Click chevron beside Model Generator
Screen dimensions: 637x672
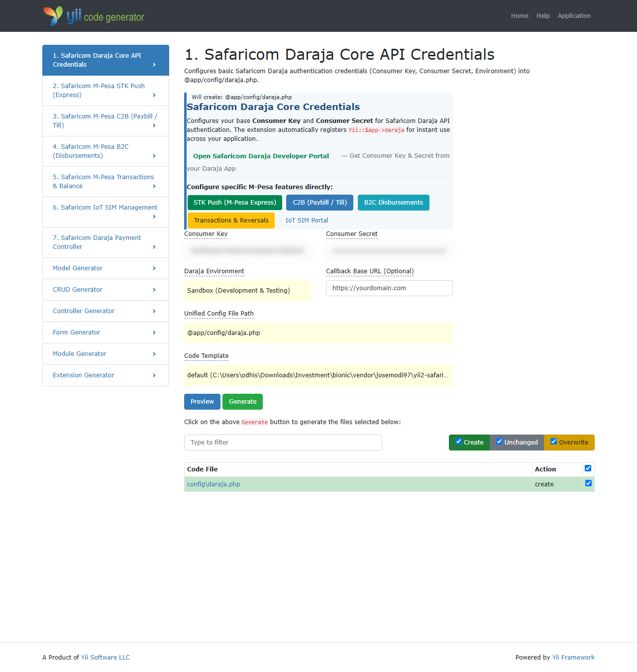click(154, 268)
